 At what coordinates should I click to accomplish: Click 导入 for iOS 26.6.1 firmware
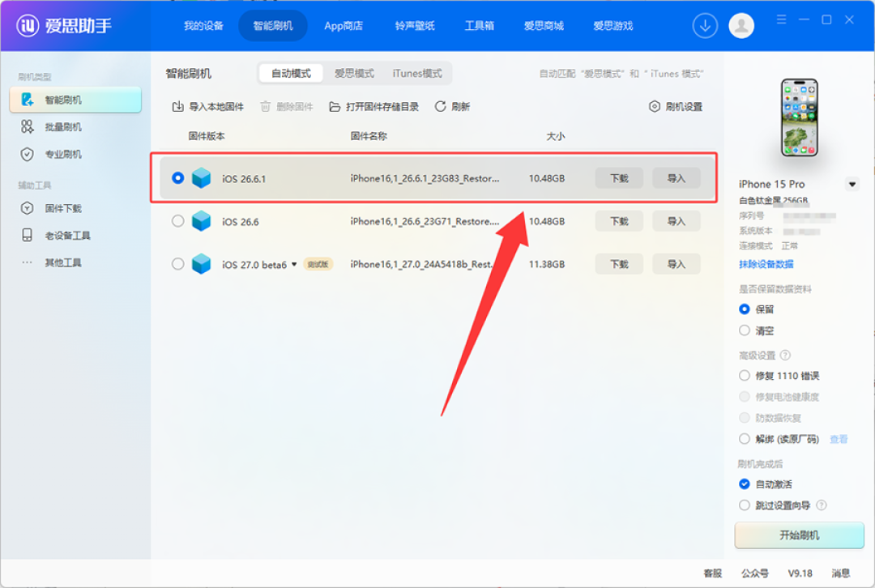[677, 178]
